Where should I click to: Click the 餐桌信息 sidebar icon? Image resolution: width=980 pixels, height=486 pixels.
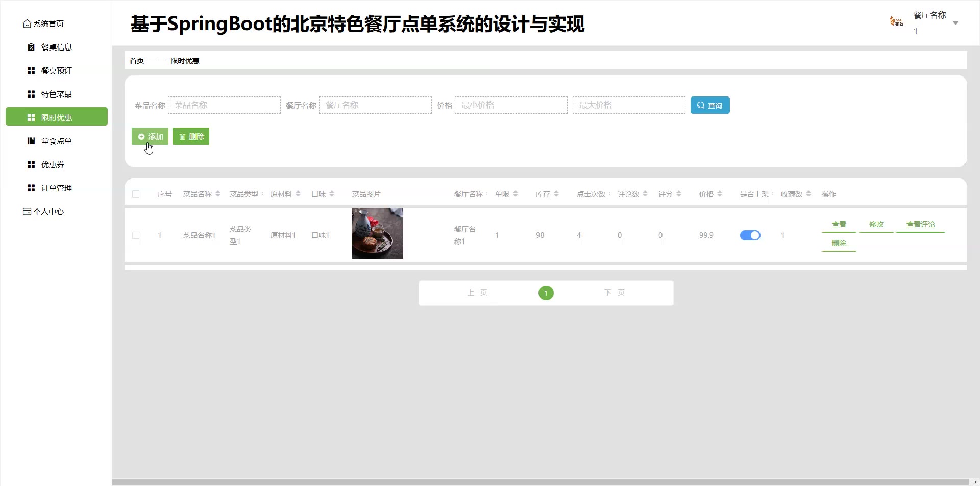pos(31,47)
